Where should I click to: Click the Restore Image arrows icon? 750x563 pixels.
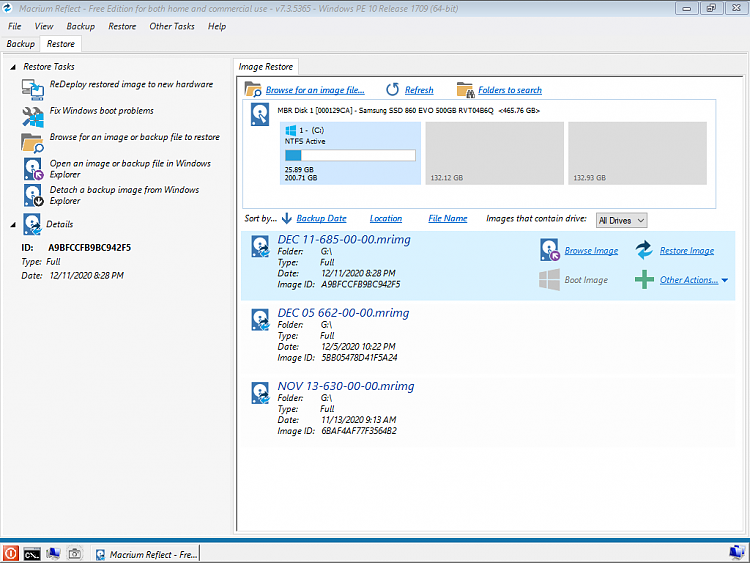coord(644,250)
